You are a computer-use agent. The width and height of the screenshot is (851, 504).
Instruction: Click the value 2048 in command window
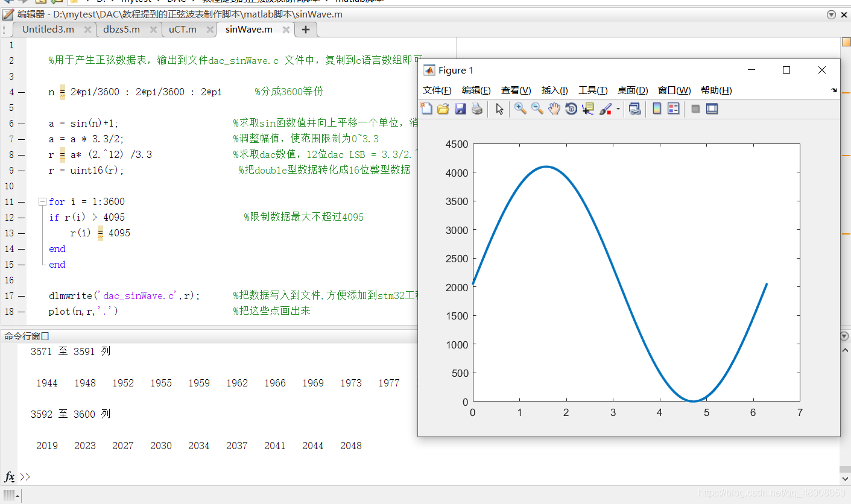coord(350,446)
